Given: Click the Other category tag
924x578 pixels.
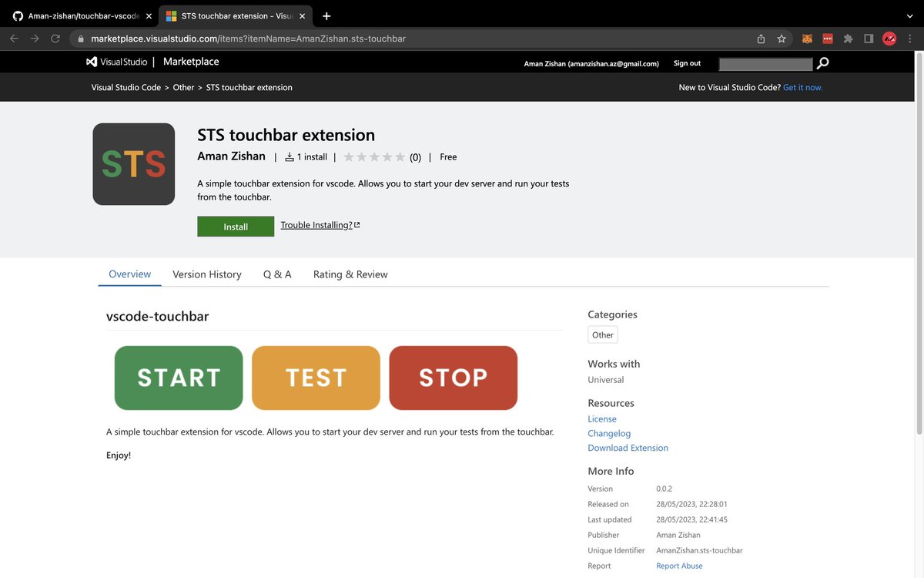Looking at the screenshot, I should 603,334.
